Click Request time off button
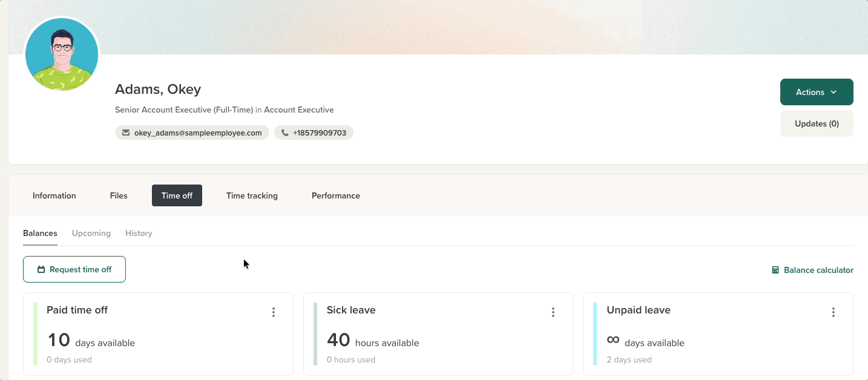The image size is (868, 380). pyautogui.click(x=74, y=269)
